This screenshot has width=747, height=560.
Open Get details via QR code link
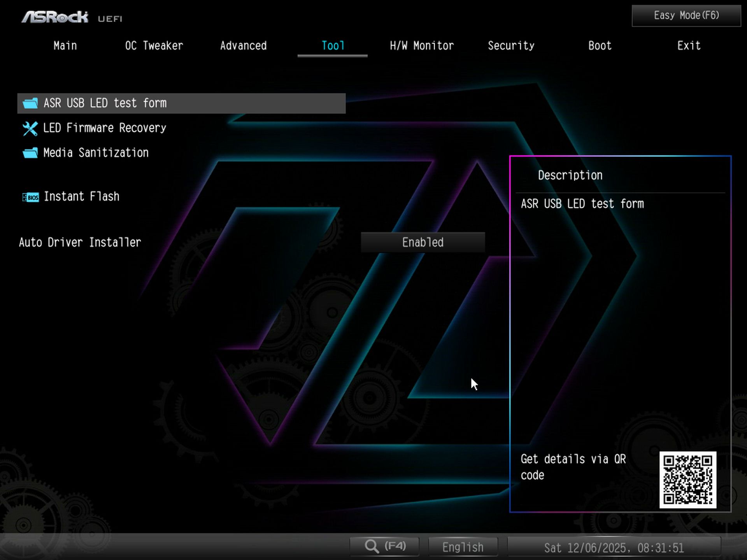[x=573, y=467]
